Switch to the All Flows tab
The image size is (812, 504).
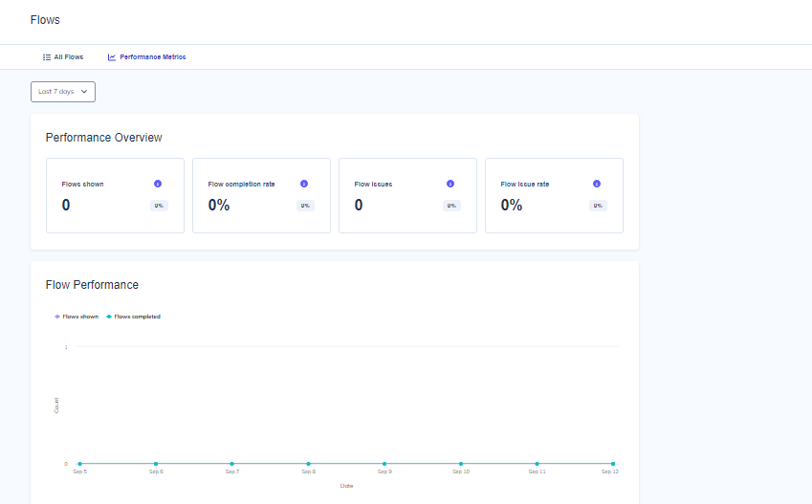point(63,57)
